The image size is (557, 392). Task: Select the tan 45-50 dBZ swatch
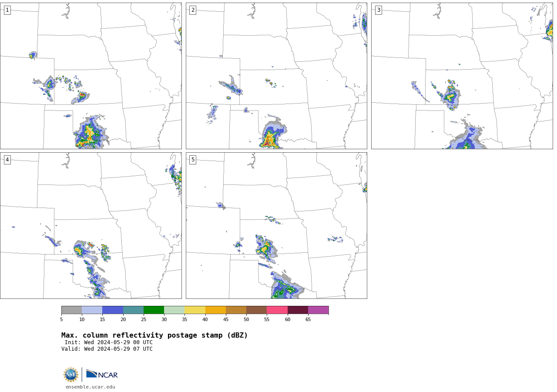[x=236, y=310]
